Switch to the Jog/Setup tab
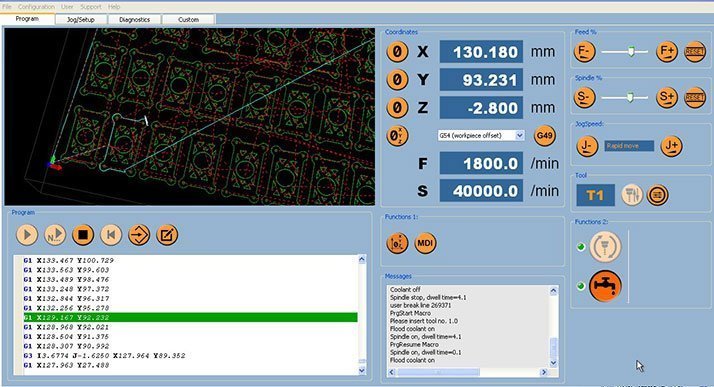The height and width of the screenshot is (387, 714). click(81, 20)
